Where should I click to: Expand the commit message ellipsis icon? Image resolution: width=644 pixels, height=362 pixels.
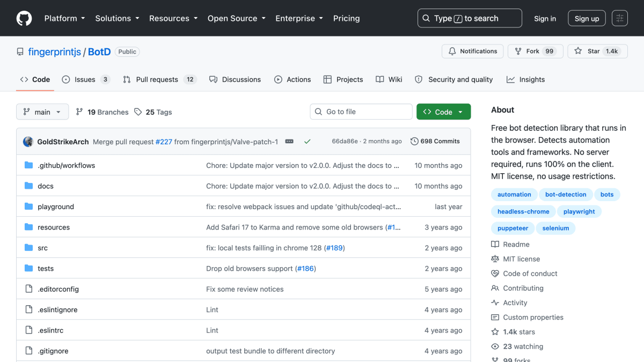pos(289,142)
